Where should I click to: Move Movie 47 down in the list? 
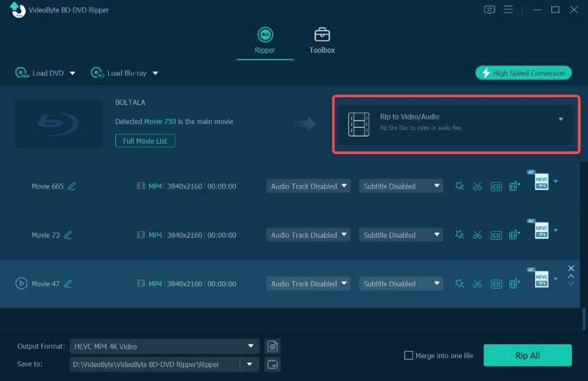click(x=571, y=283)
